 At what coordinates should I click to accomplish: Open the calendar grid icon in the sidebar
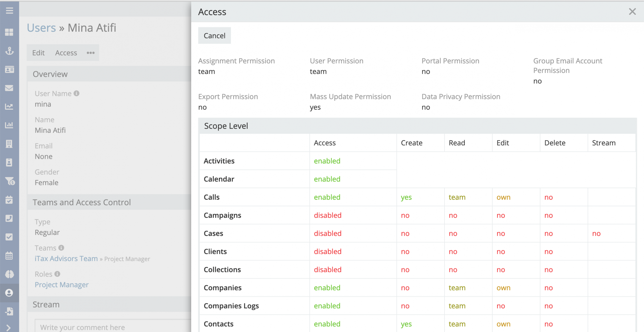9,255
